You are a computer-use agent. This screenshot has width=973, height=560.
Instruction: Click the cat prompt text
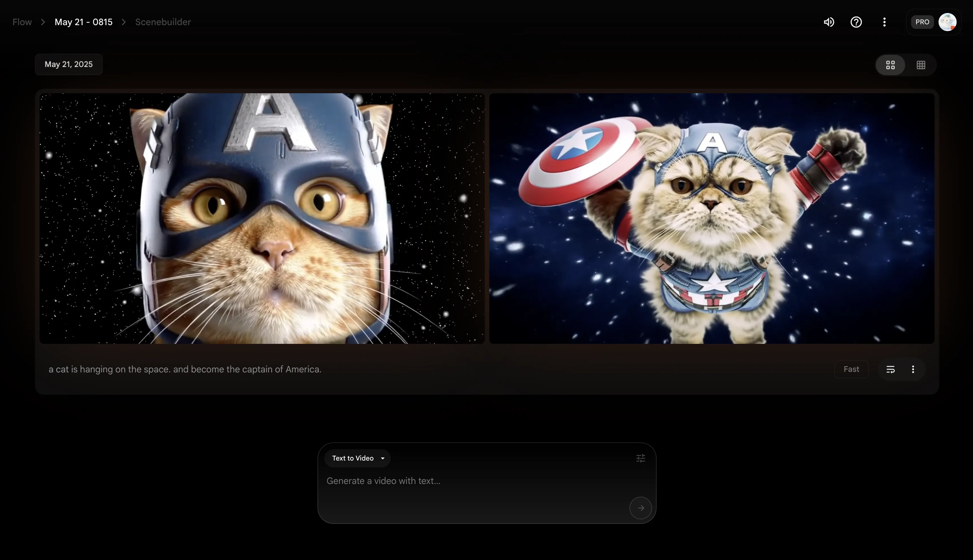click(185, 369)
